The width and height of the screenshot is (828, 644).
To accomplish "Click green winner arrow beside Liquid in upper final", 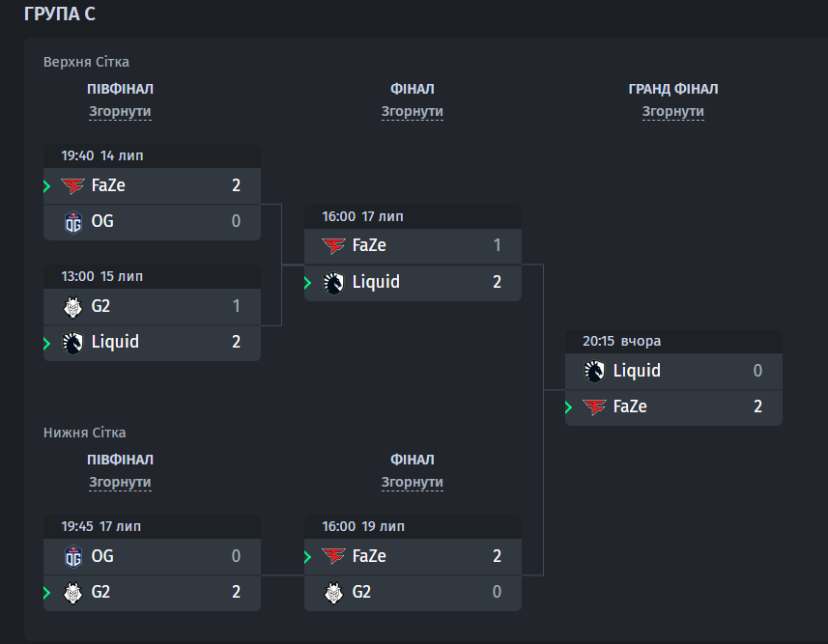I will pos(308,283).
